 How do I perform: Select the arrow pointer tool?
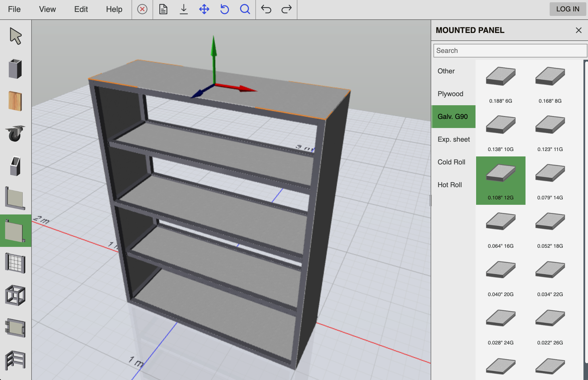point(15,36)
